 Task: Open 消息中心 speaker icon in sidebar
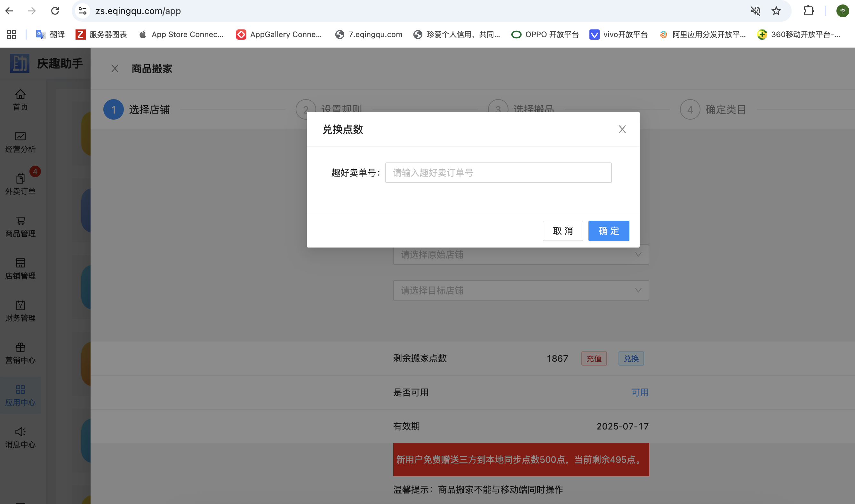tap(20, 432)
